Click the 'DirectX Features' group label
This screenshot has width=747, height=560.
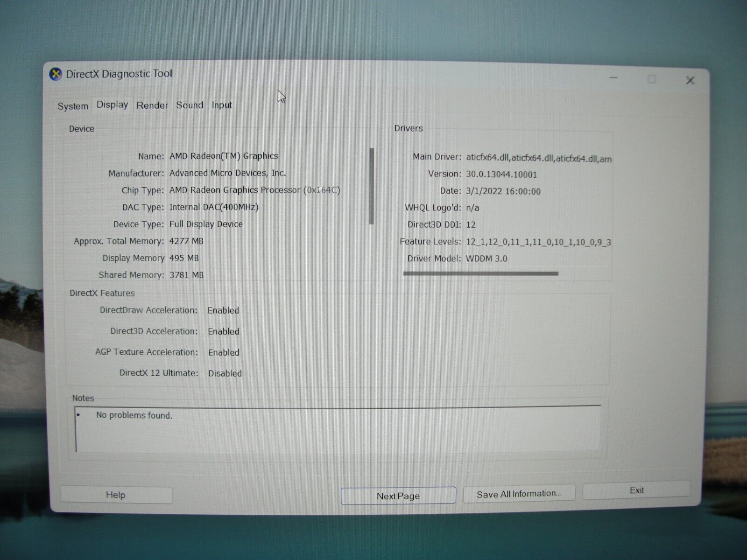[x=102, y=294]
